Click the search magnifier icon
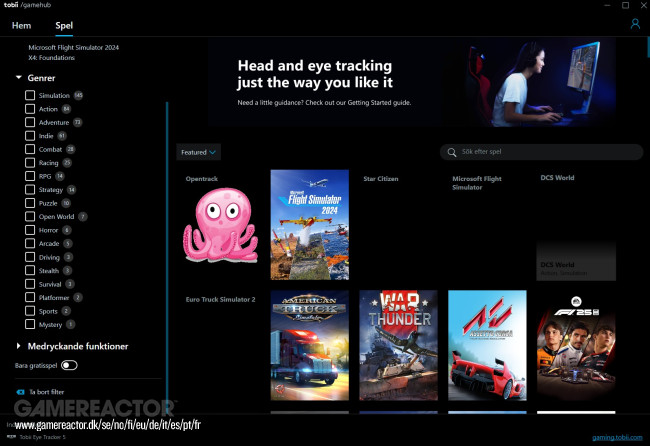Viewport: 650px width, 446px height. pyautogui.click(x=451, y=153)
